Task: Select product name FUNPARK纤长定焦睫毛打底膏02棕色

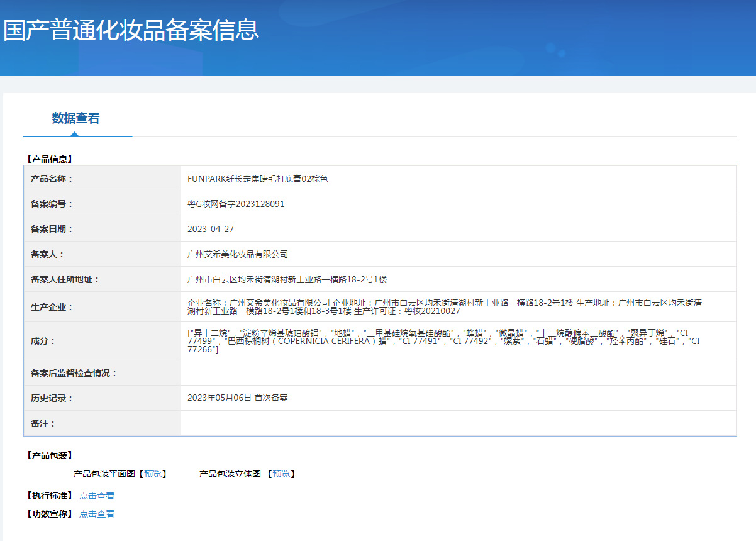Action: pyautogui.click(x=258, y=179)
